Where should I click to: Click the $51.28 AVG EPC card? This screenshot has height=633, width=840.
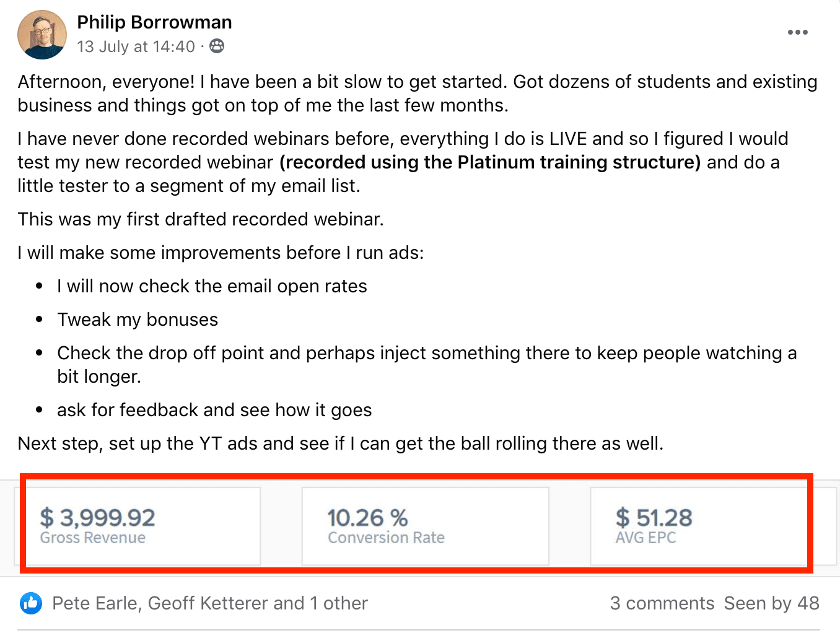click(x=698, y=526)
